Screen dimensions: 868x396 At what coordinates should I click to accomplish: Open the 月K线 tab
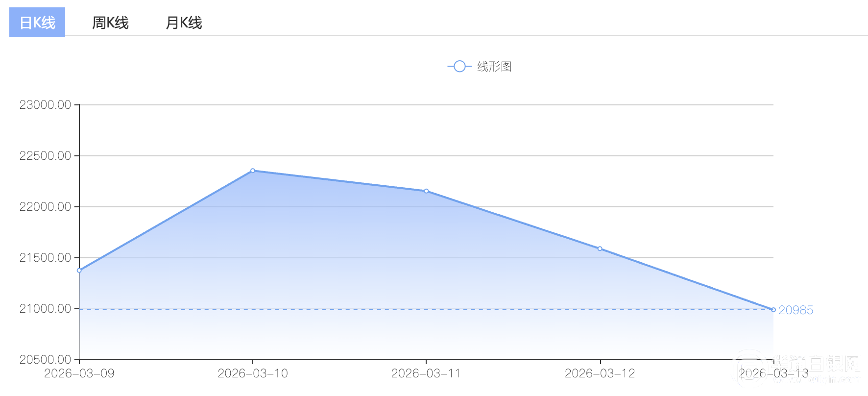point(184,23)
